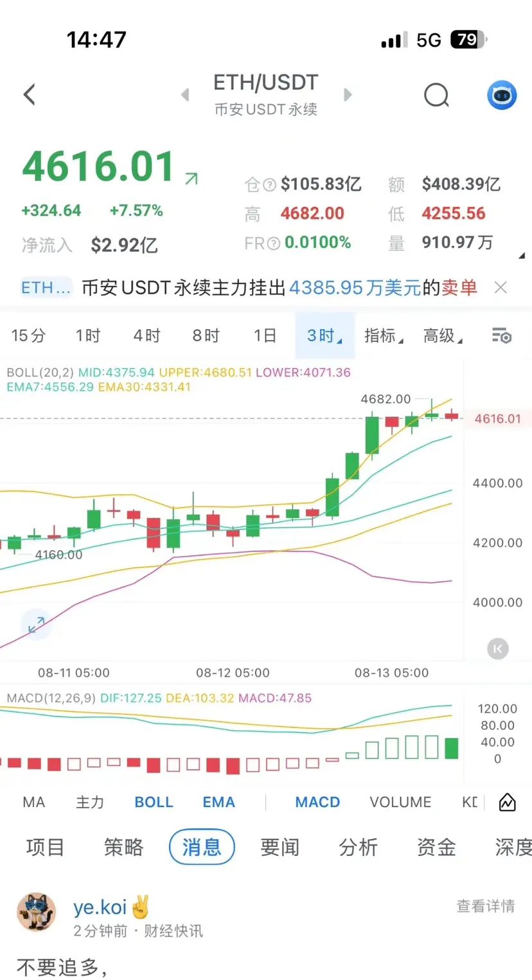Tap the +7.57% change percentage

point(136,210)
